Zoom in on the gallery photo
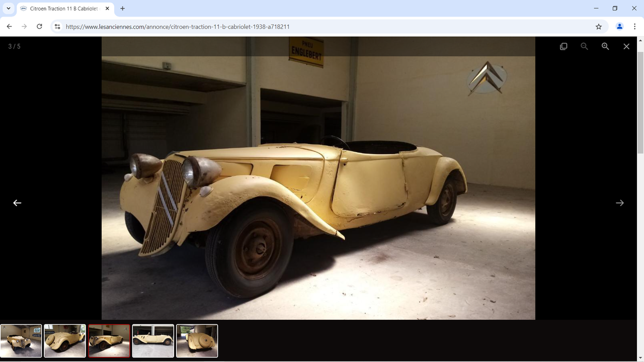 605,46
